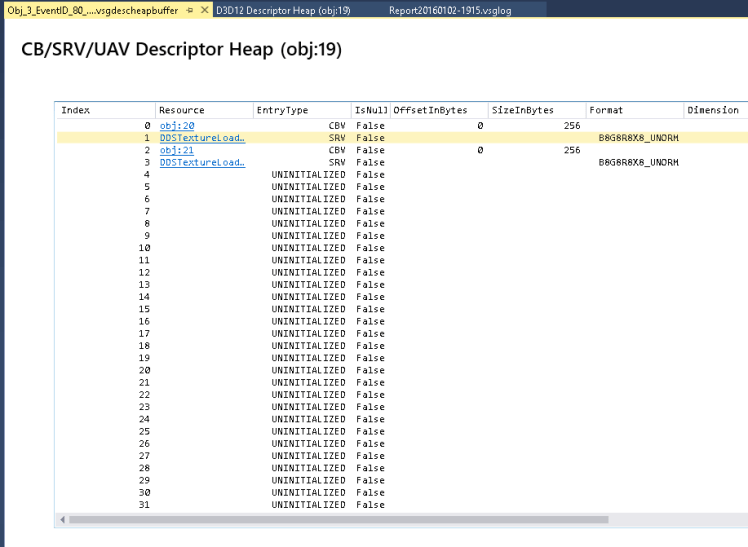Image resolution: width=748 pixels, height=547 pixels.
Task: Click the horizontal scrollbar thumb
Action: (339, 520)
